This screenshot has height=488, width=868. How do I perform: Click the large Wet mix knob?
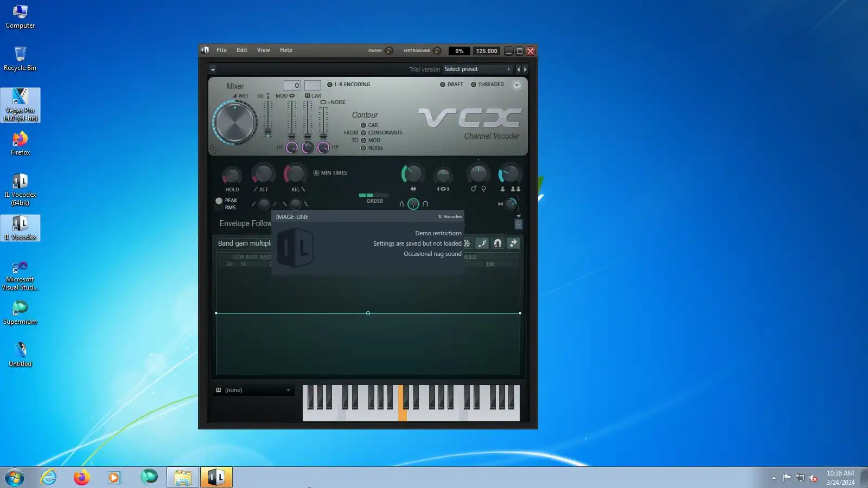pos(235,123)
